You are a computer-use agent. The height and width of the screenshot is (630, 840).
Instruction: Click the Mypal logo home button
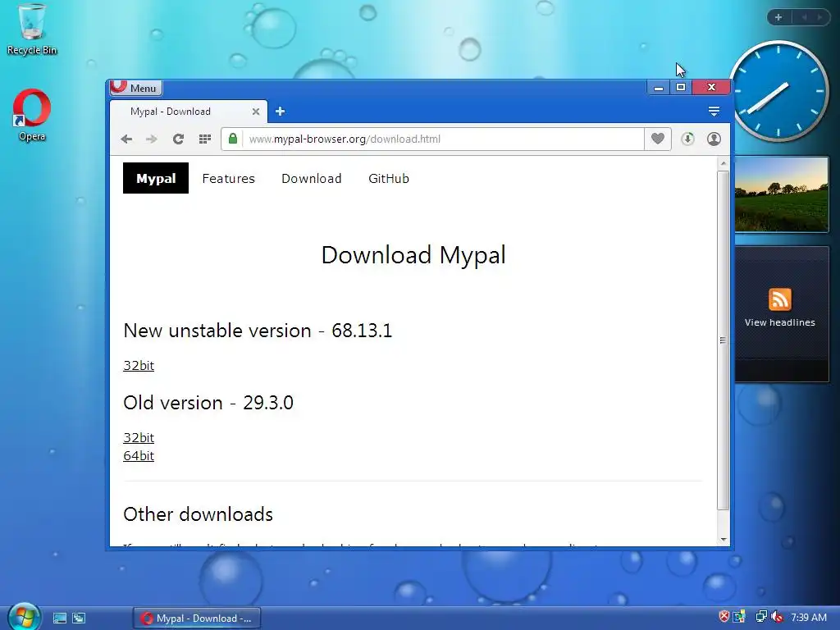[156, 178]
